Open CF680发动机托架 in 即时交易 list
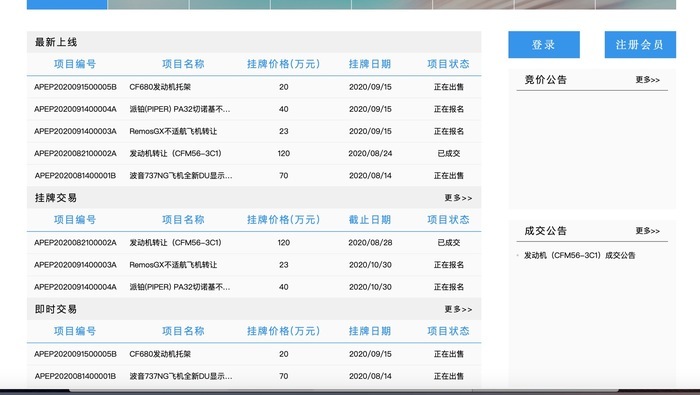Viewport: 700px width, 395px height. pyautogui.click(x=160, y=354)
